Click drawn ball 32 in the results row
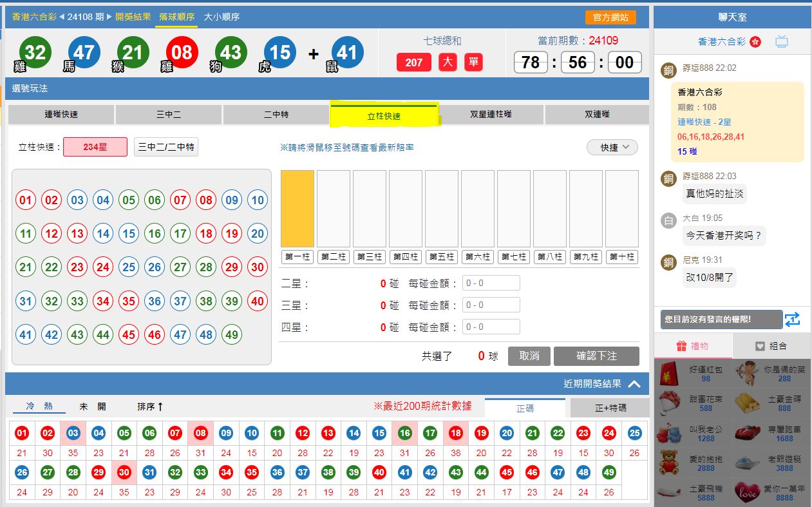 pyautogui.click(x=35, y=53)
